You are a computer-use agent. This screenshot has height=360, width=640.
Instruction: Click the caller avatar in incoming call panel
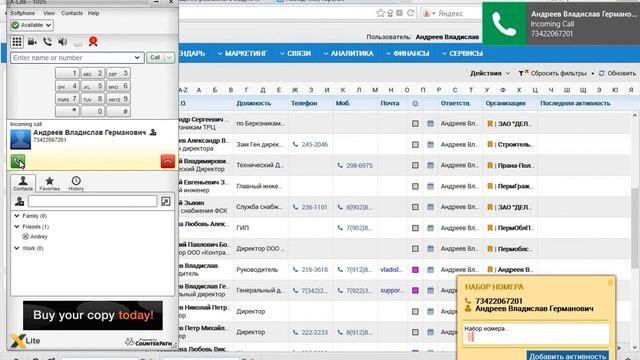(x=20, y=139)
